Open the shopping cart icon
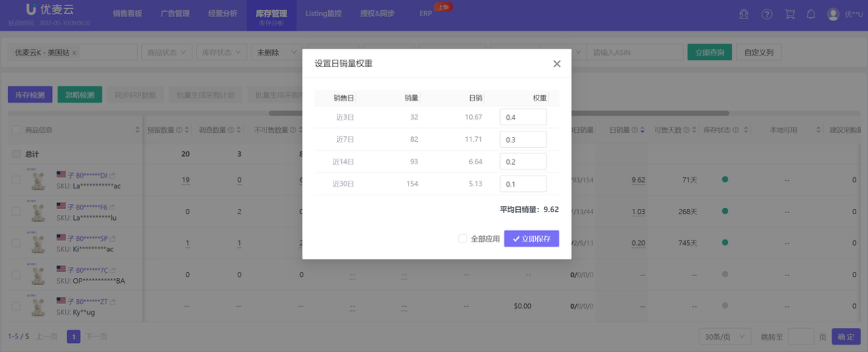868x352 pixels. click(789, 14)
